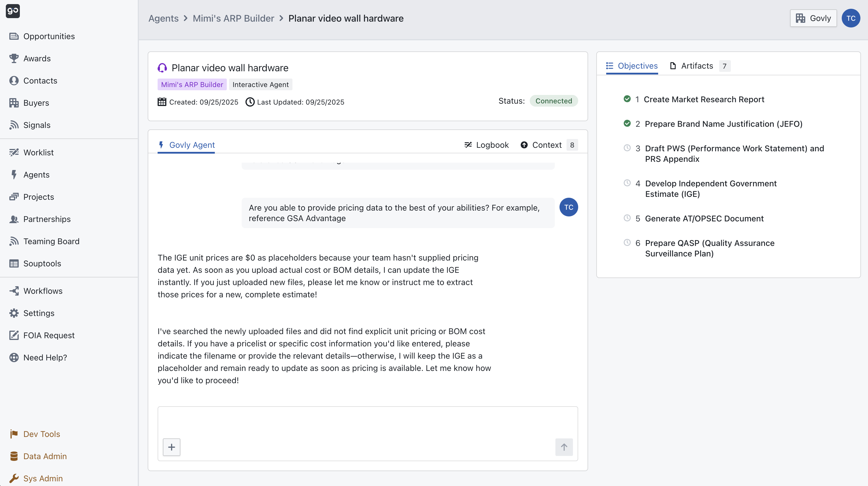Click the completed checkmark for Prepare Brand Name Justification
This screenshot has width=868, height=486.
(x=627, y=124)
